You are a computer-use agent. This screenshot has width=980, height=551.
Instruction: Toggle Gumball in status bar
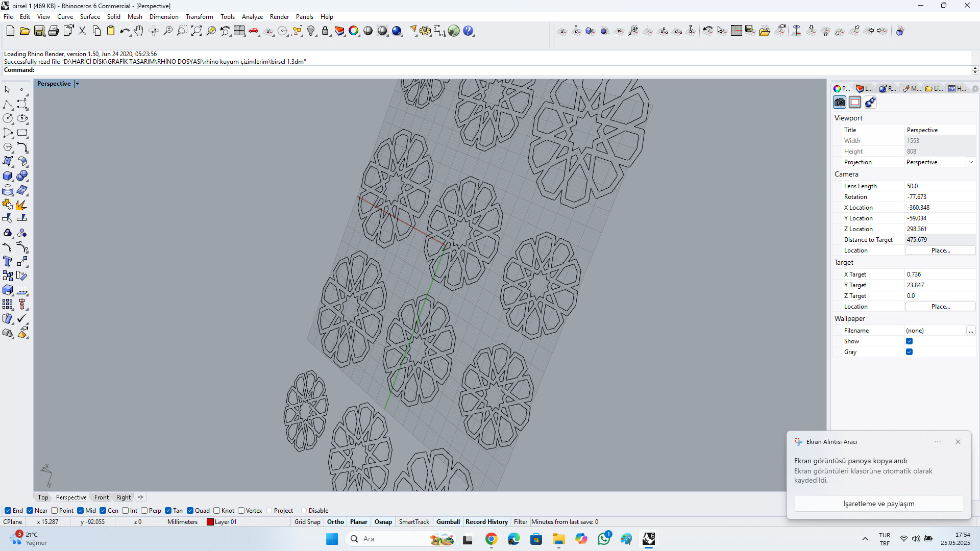point(448,522)
